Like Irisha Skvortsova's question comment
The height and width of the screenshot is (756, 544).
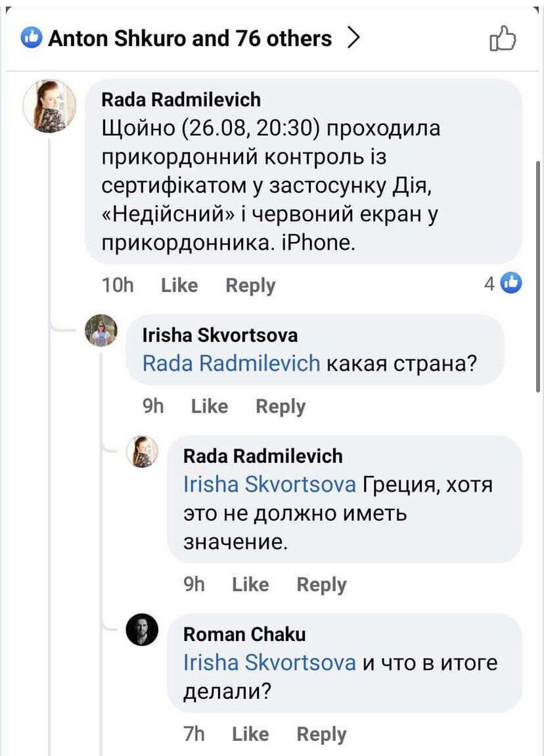coord(209,406)
